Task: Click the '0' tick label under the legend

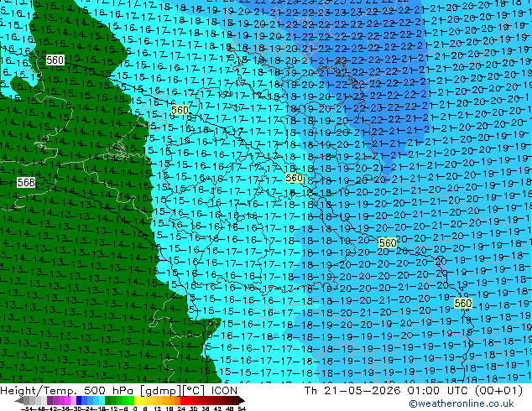Action: pyautogui.click(x=135, y=408)
